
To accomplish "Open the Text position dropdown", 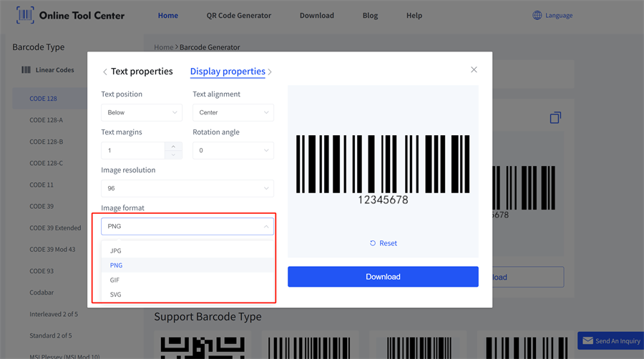I will (x=142, y=112).
